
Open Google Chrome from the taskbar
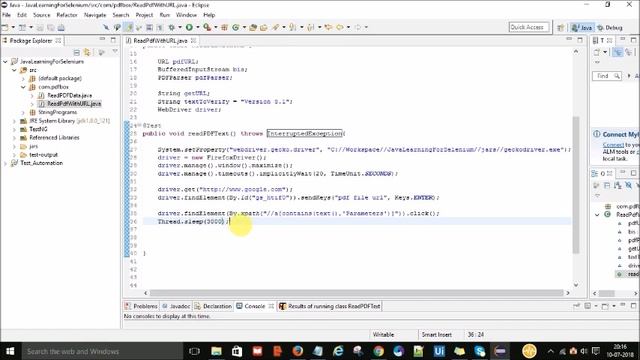tap(378, 351)
